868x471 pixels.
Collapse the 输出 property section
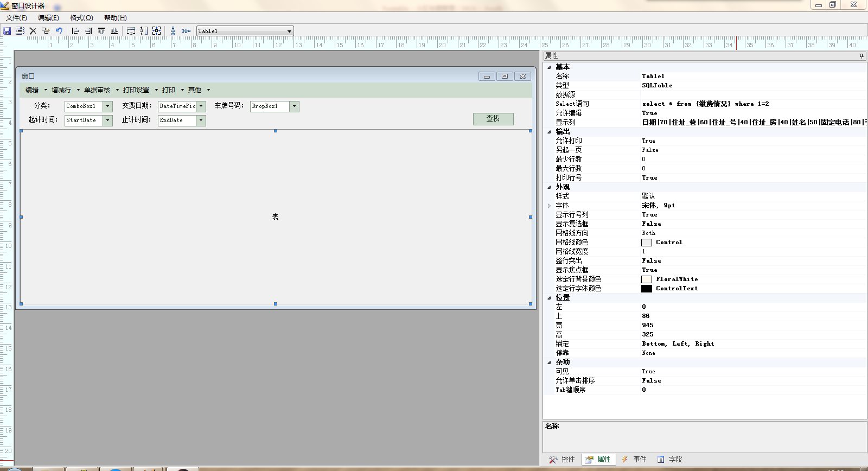click(x=549, y=132)
